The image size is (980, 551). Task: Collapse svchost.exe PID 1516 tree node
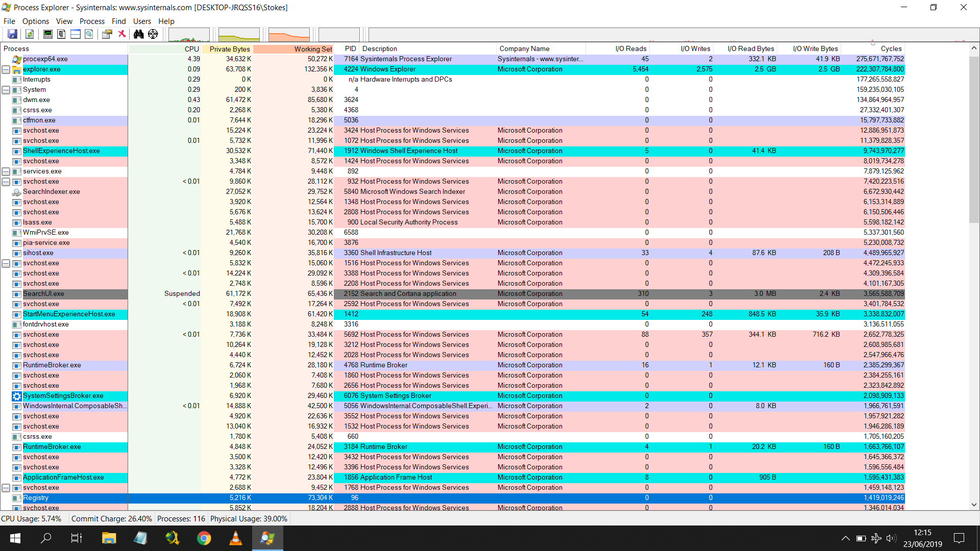point(6,263)
